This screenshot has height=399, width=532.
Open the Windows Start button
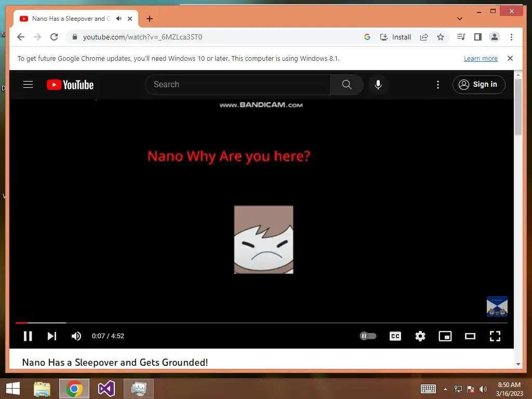click(13, 389)
